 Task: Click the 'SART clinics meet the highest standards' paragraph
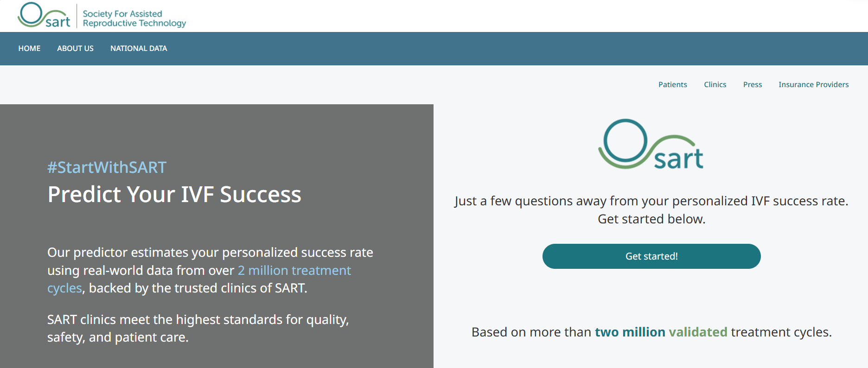coord(198,328)
